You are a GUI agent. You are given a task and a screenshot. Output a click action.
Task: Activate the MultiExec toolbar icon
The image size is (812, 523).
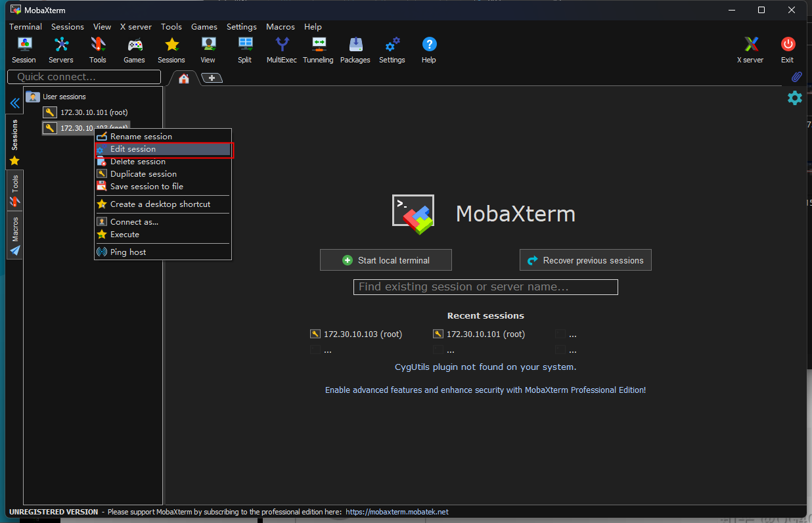click(x=282, y=50)
